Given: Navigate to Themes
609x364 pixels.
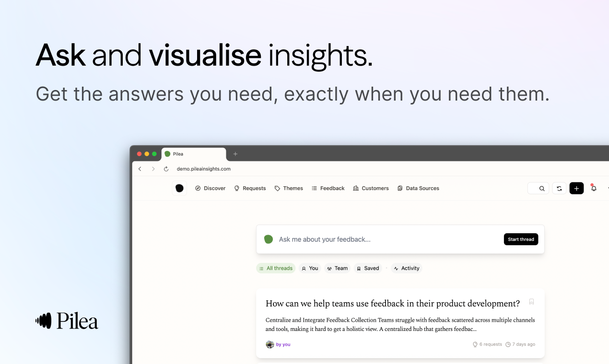Looking at the screenshot, I should coord(289,188).
